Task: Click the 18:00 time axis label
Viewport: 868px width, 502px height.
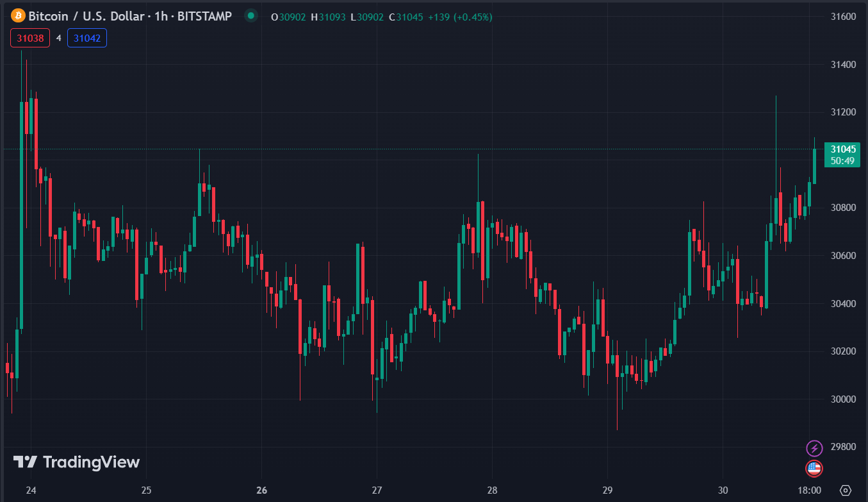Action: coord(810,490)
